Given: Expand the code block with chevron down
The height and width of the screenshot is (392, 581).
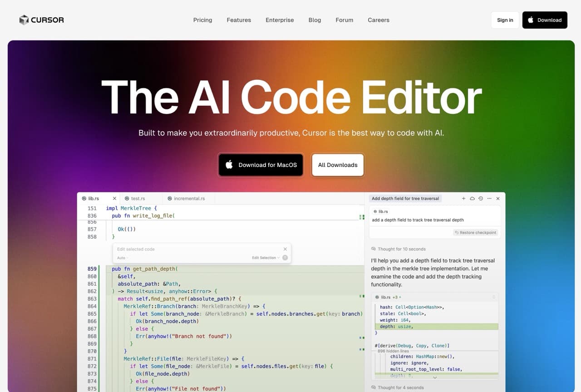Looking at the screenshot, I should pos(435,377).
